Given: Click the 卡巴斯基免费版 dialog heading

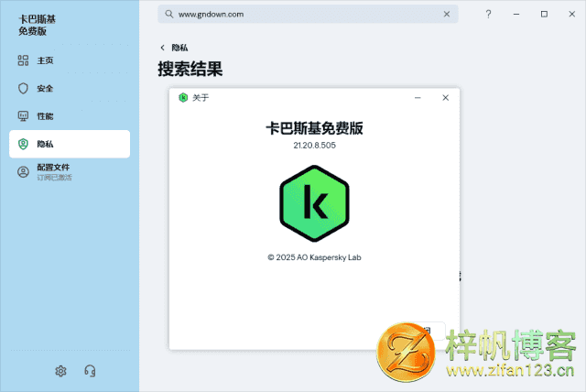Looking at the screenshot, I should tap(314, 128).
